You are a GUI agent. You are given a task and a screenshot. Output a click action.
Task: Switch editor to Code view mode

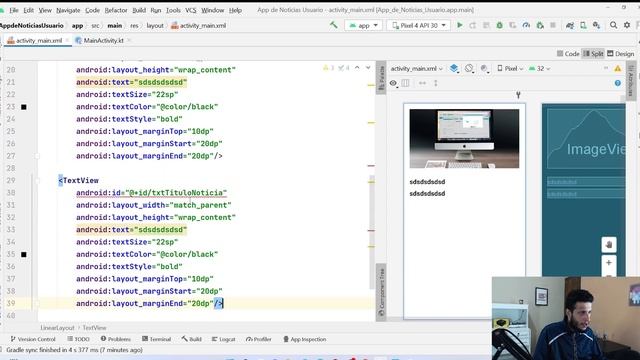tap(568, 53)
